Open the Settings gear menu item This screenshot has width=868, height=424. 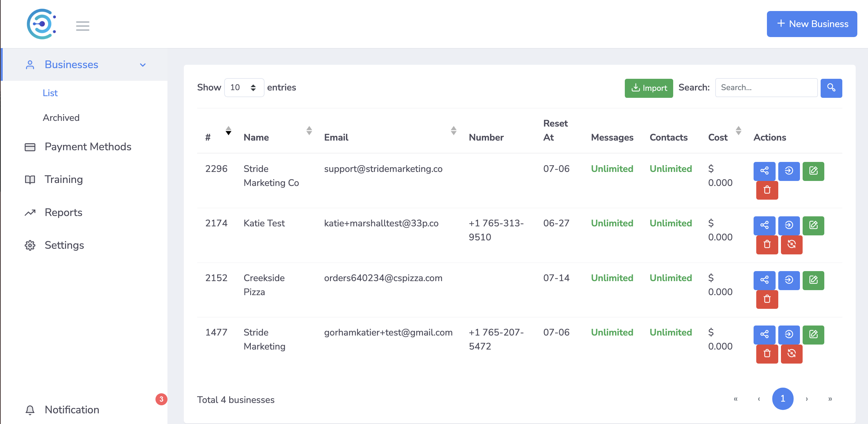tap(64, 245)
